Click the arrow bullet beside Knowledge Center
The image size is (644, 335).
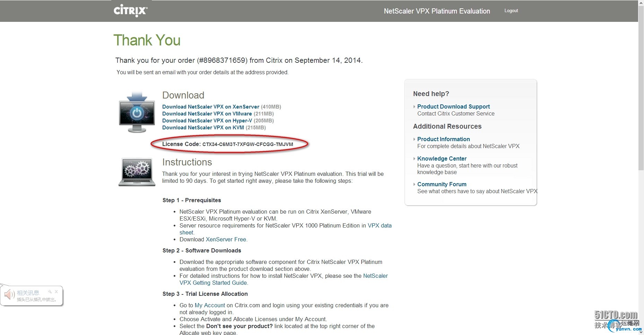click(414, 158)
